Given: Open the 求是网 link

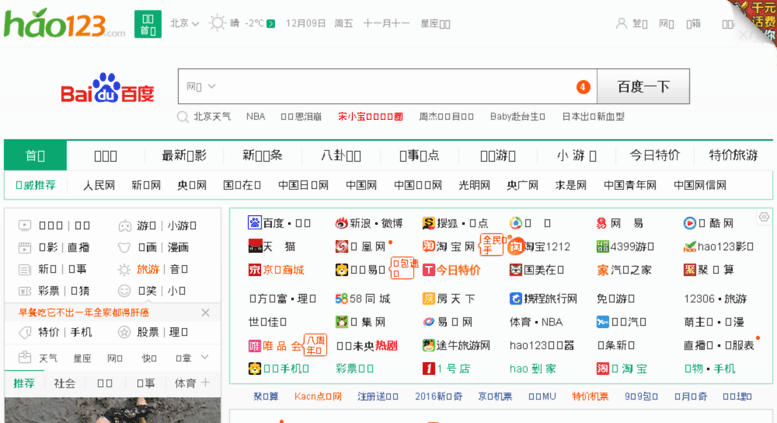Looking at the screenshot, I should 570,185.
